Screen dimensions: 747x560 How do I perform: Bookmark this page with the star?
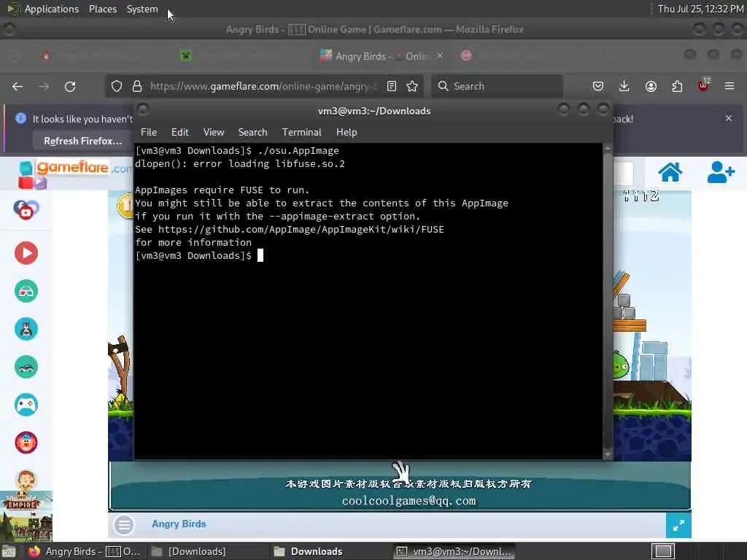[x=412, y=86]
